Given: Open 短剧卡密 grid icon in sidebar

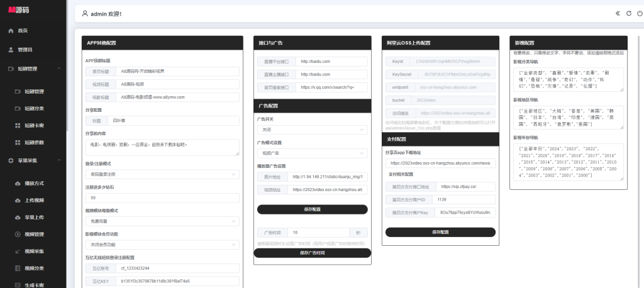Looking at the screenshot, I should [x=18, y=125].
